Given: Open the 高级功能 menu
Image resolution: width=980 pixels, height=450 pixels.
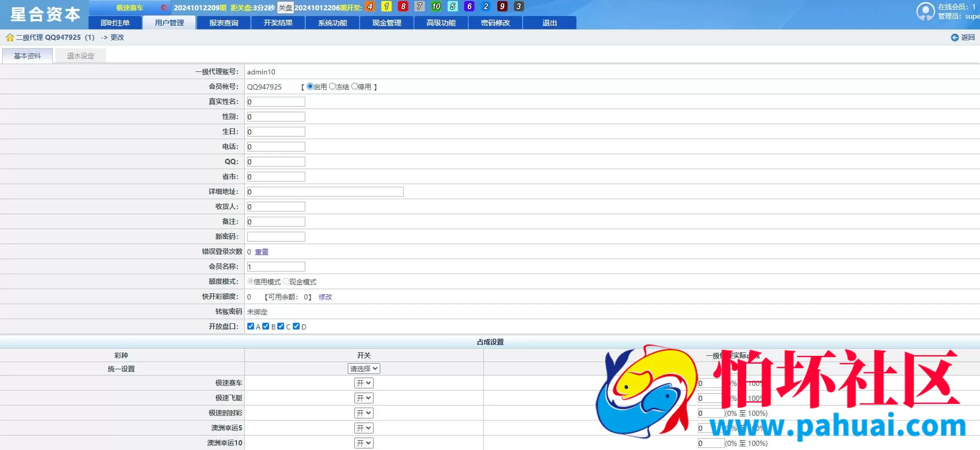Looking at the screenshot, I should coord(441,23).
